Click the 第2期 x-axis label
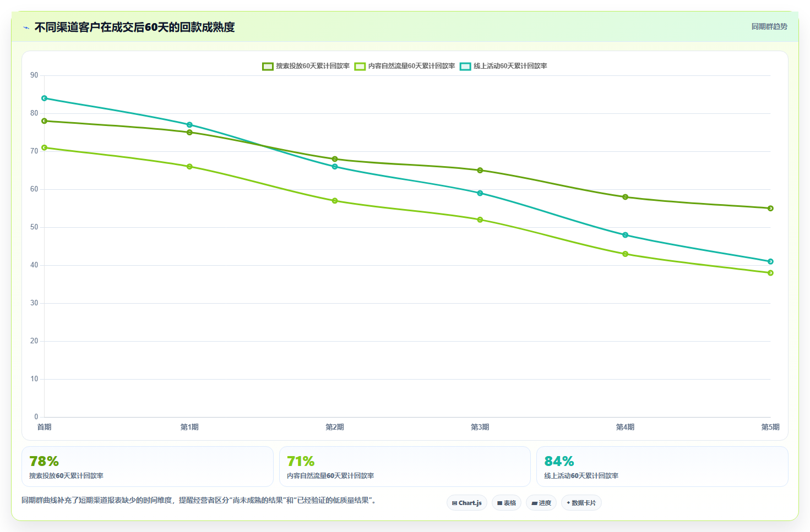 [x=335, y=427]
